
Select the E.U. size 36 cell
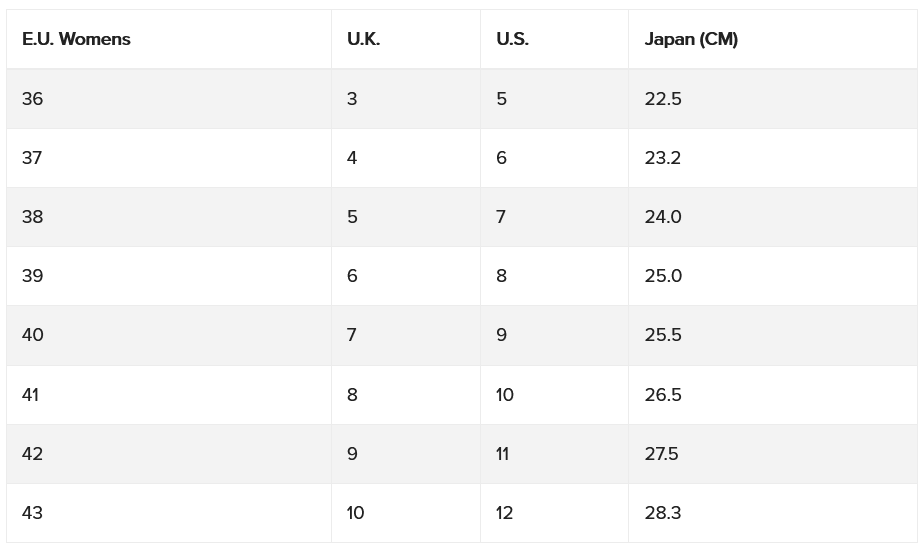pyautogui.click(x=169, y=98)
